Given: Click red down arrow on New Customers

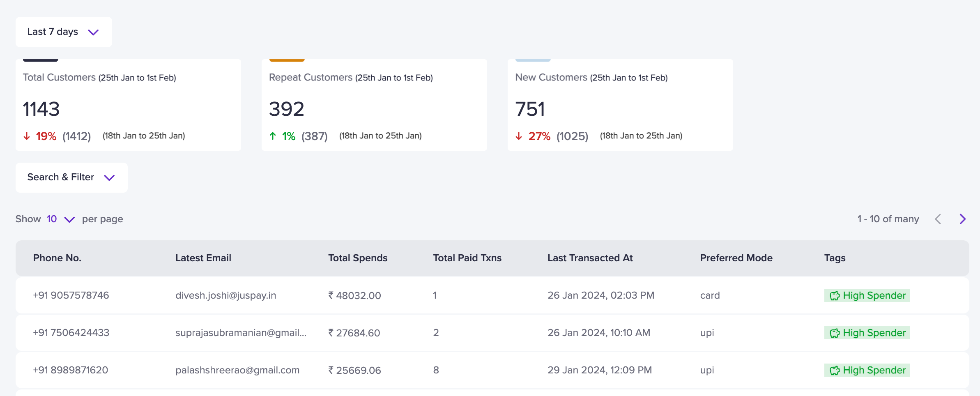Looking at the screenshot, I should [519, 136].
